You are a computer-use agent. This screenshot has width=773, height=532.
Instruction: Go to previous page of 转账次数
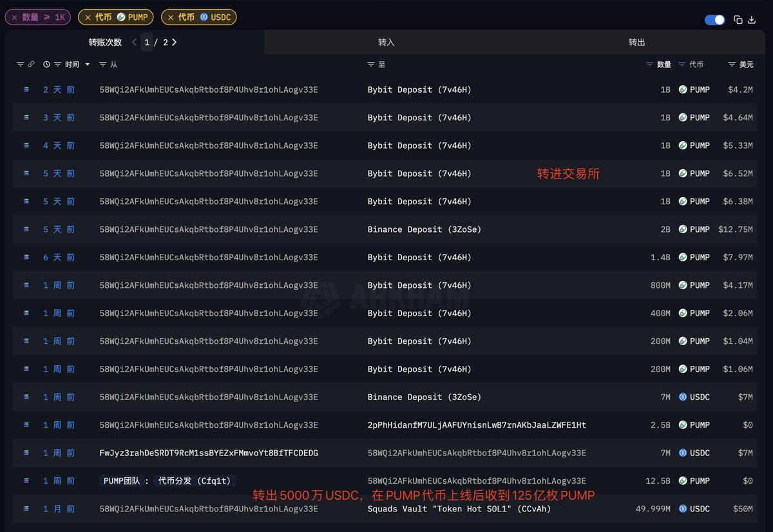coord(134,42)
